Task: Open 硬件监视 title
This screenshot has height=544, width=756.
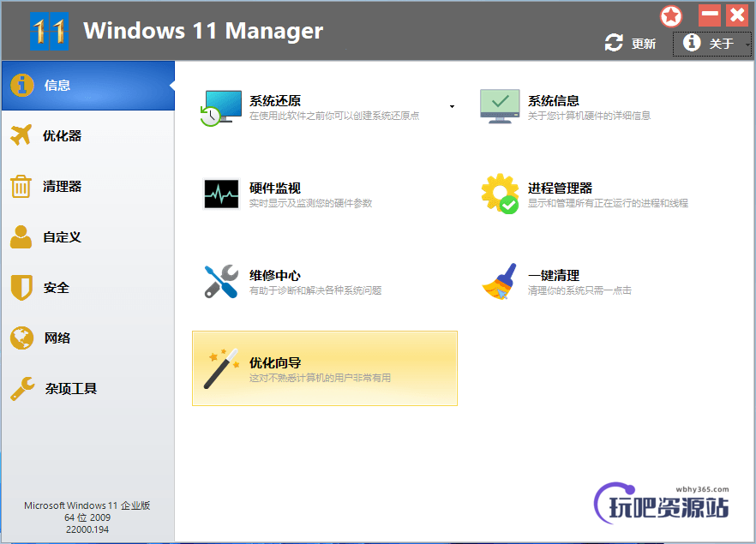Action: pos(275,188)
